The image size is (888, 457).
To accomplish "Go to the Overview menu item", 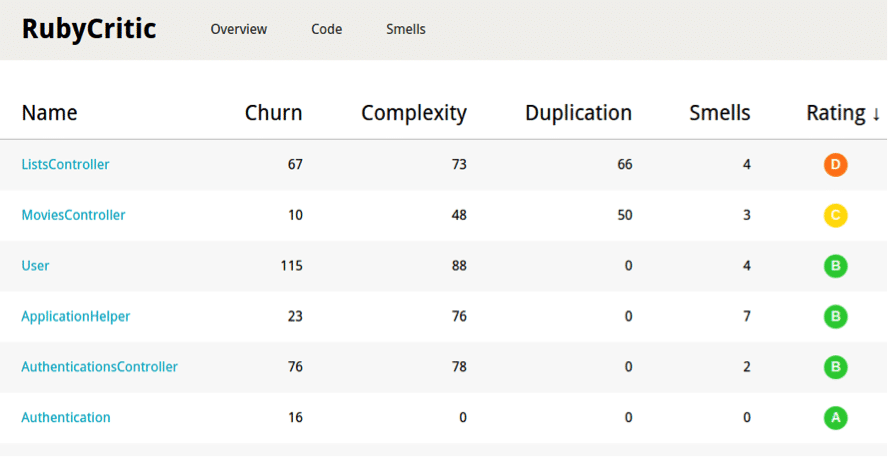I will 238,29.
